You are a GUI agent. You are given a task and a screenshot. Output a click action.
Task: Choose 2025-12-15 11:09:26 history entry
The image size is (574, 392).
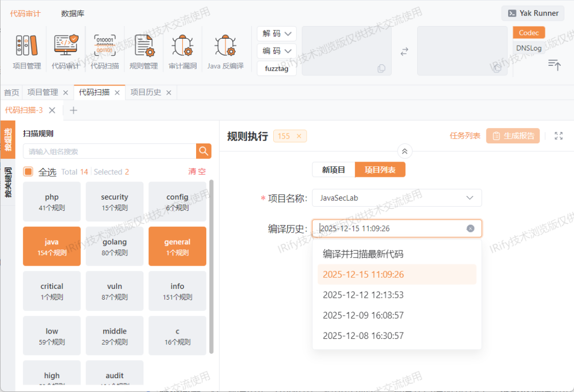click(x=397, y=275)
